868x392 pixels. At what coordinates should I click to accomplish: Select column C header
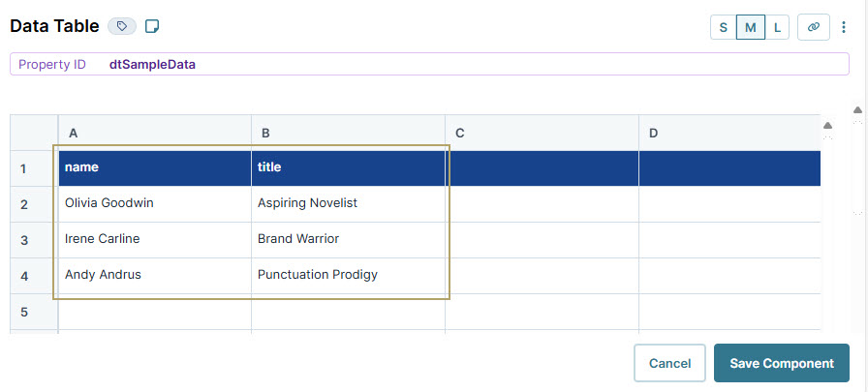coord(542,134)
